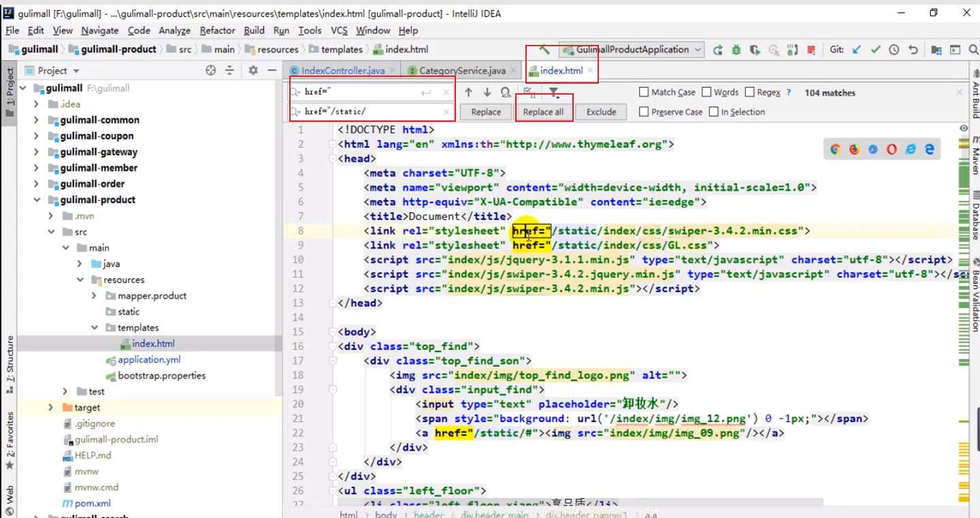980x518 pixels.
Task: Open page in Firefox browser icon
Action: tap(854, 150)
